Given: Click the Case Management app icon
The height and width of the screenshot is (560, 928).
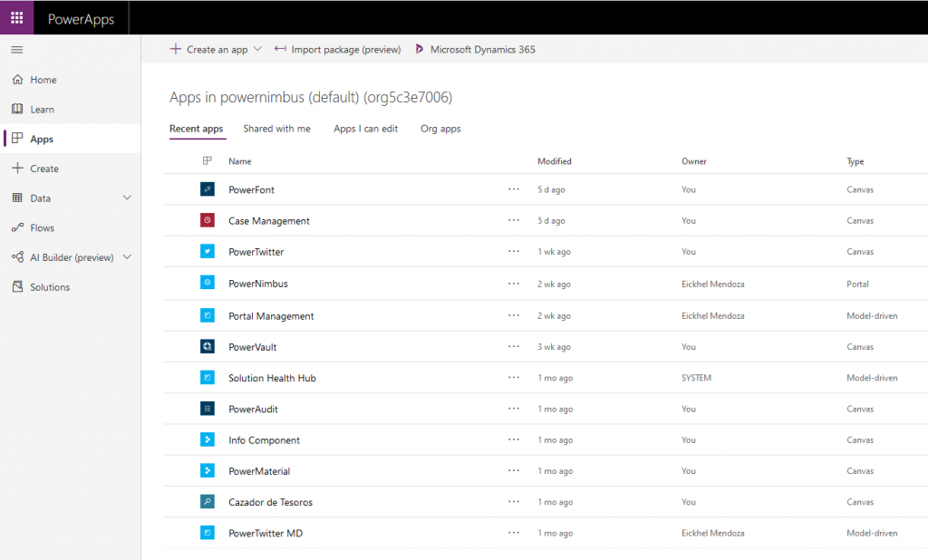Looking at the screenshot, I should [208, 220].
